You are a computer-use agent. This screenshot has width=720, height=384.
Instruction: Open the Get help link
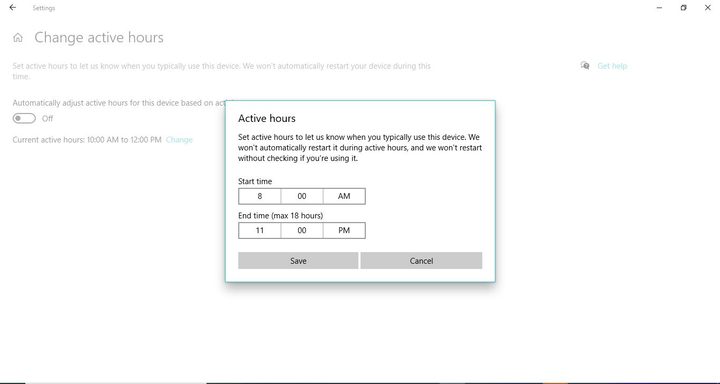click(612, 66)
